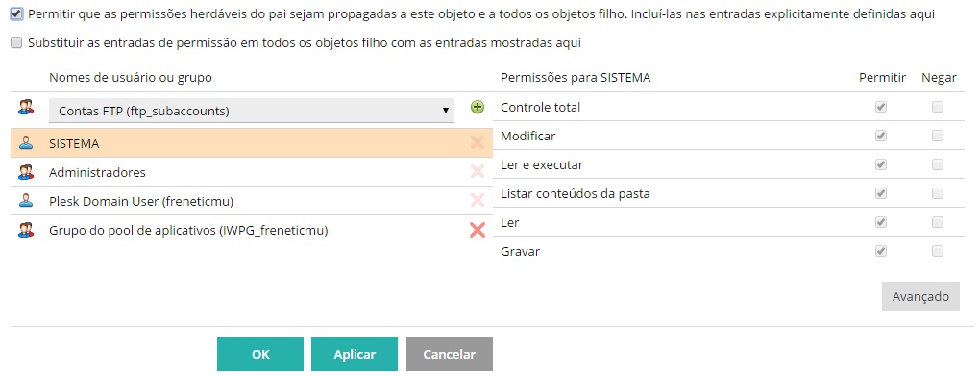Click the green add user icon
The width and height of the screenshot is (980, 376).
[x=477, y=108]
